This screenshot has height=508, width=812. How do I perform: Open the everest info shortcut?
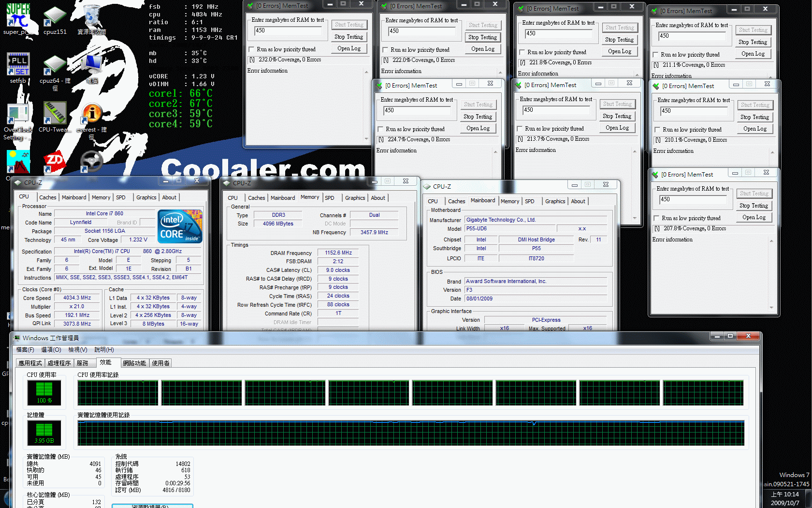coord(91,121)
